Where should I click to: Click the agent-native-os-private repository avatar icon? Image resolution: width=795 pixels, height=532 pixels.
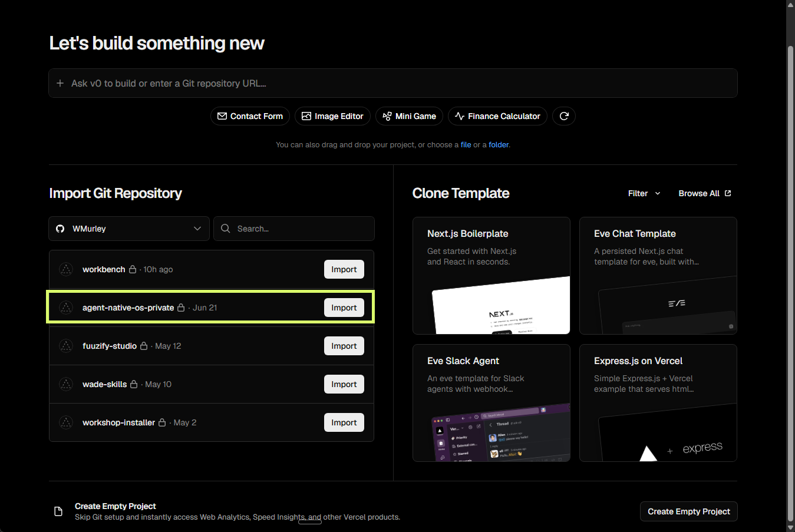[66, 308]
